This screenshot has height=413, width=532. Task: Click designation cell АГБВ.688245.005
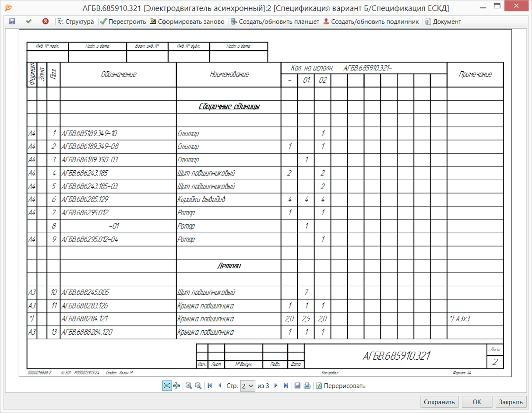[118, 292]
